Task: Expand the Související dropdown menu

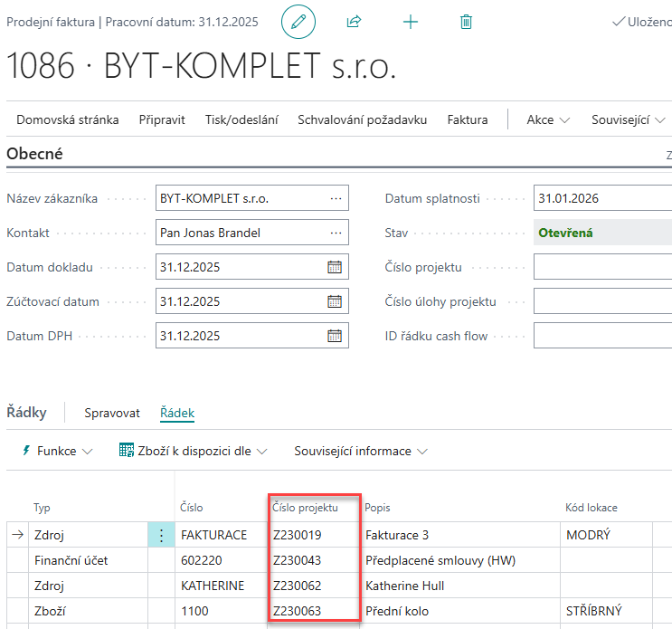Action: tap(629, 119)
